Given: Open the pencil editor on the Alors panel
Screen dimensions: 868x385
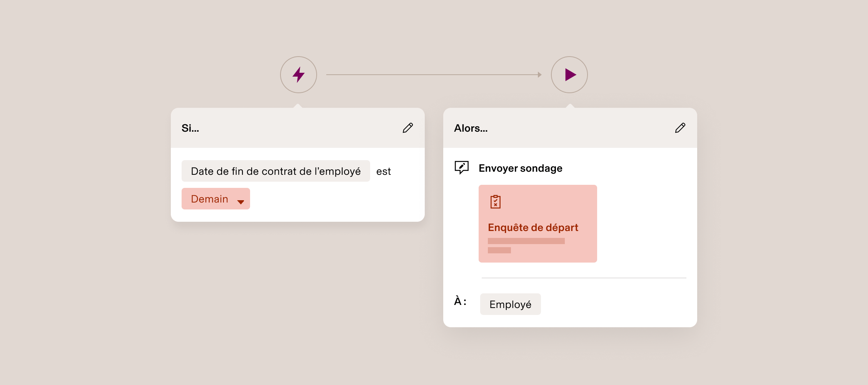Looking at the screenshot, I should tap(680, 128).
